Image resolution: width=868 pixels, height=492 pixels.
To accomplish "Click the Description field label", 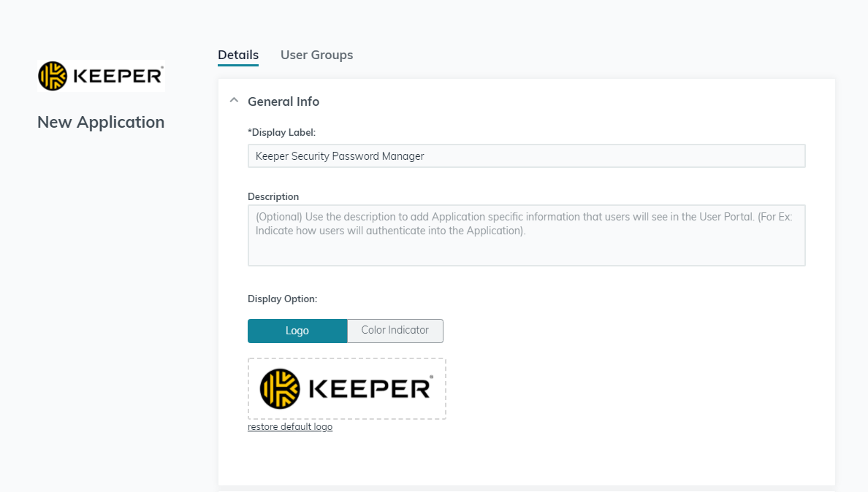I will tap(273, 197).
